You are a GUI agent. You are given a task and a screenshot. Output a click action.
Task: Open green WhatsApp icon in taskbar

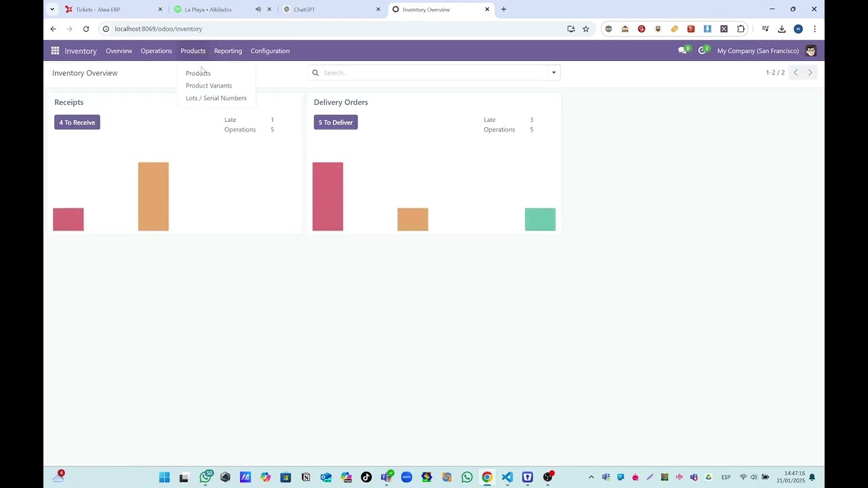click(x=467, y=477)
